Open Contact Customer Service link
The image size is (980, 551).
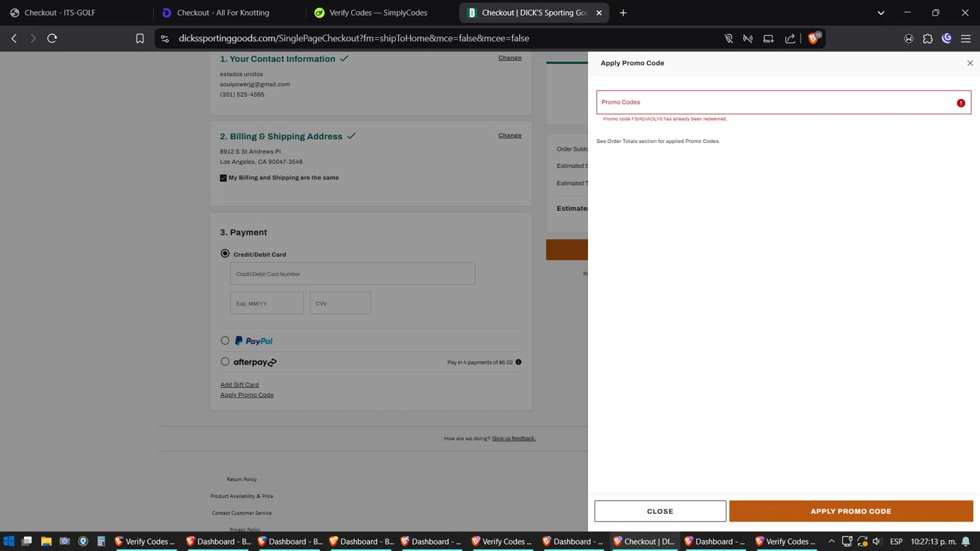tap(242, 513)
